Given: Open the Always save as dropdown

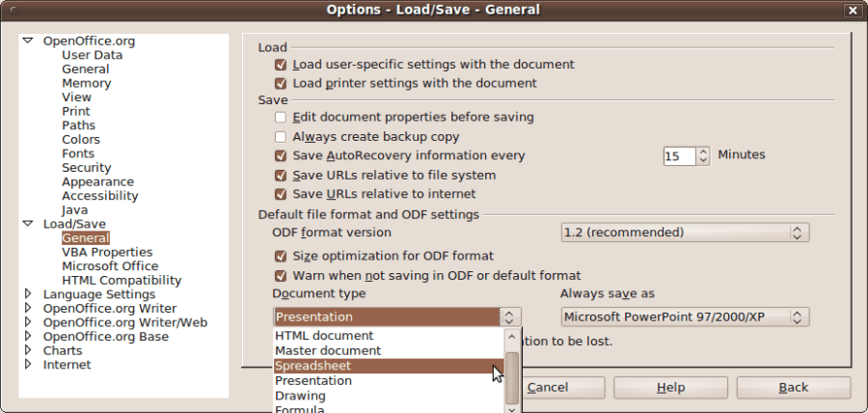Looking at the screenshot, I should pyautogui.click(x=685, y=317).
